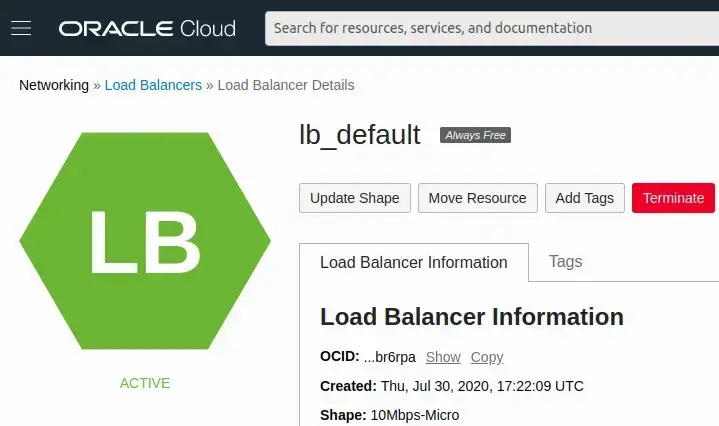Open the hamburger navigation menu
This screenshot has height=426, width=719.
(x=20, y=28)
